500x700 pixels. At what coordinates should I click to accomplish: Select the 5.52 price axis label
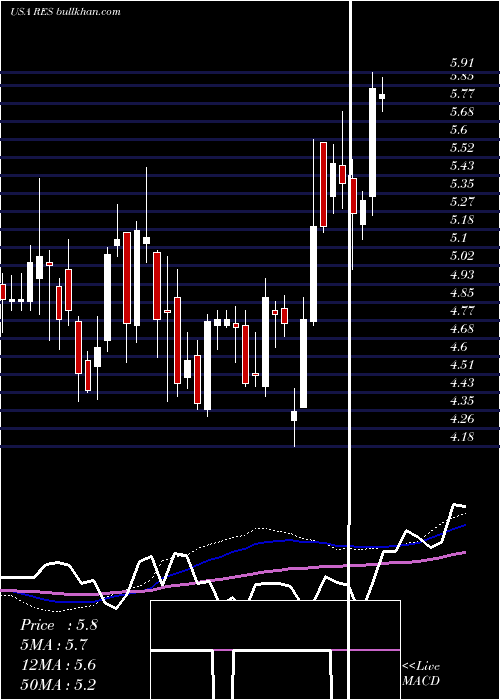pyautogui.click(x=462, y=148)
